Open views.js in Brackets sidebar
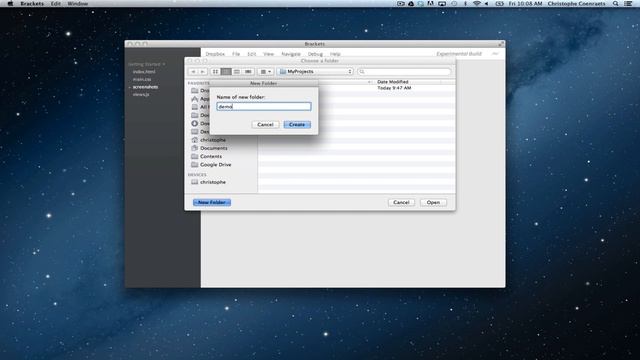 tap(141, 94)
